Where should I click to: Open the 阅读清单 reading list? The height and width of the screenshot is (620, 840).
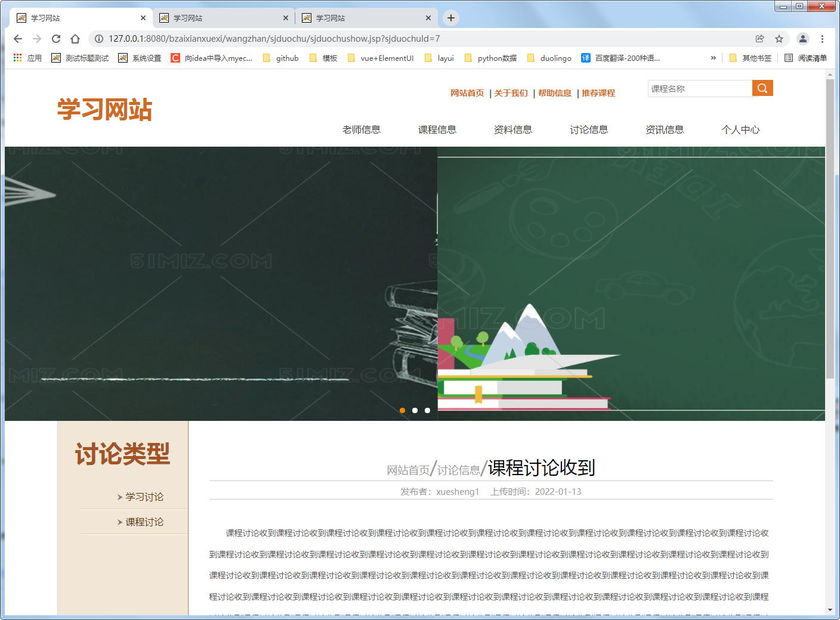(x=805, y=58)
